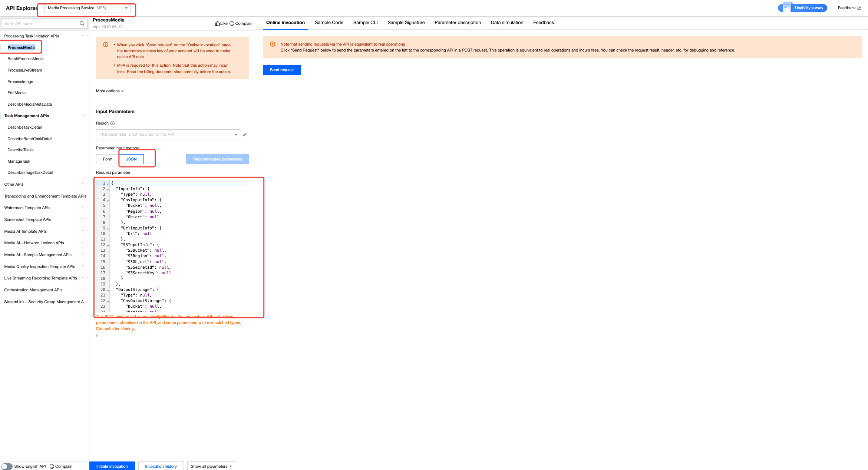Viewport: 868px width, 470px height.
Task: Open the Show all parameters dropdown
Action: click(x=211, y=466)
